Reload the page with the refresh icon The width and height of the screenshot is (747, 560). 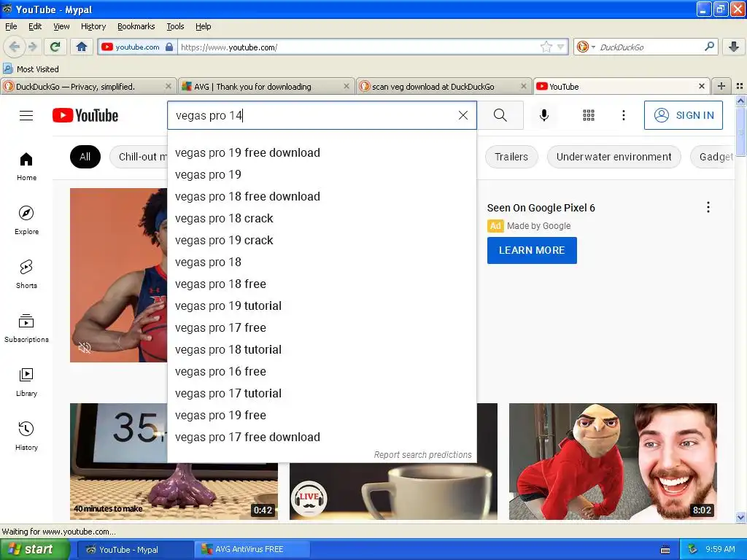tap(55, 47)
